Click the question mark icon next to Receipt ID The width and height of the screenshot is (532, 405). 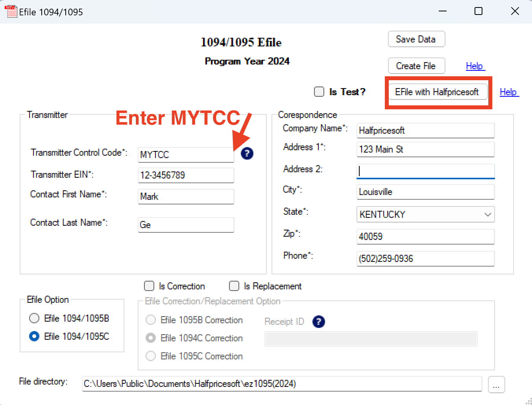(x=319, y=322)
